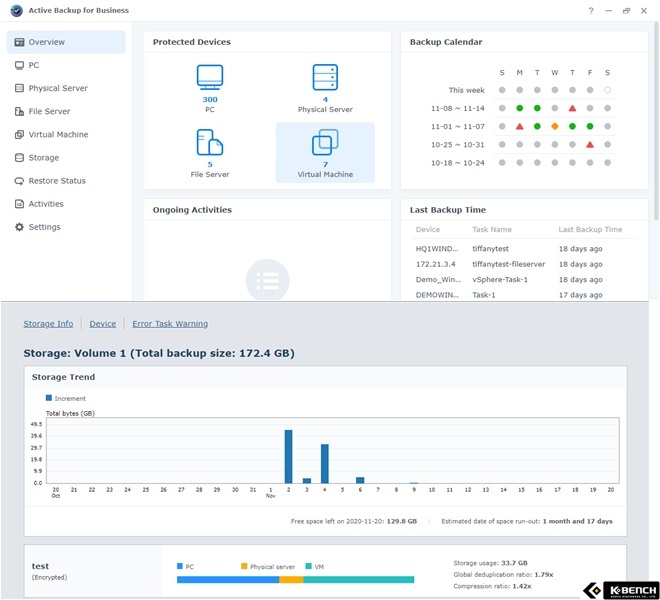
Task: Click the teal VM segment of usage bar
Action: tap(359, 580)
